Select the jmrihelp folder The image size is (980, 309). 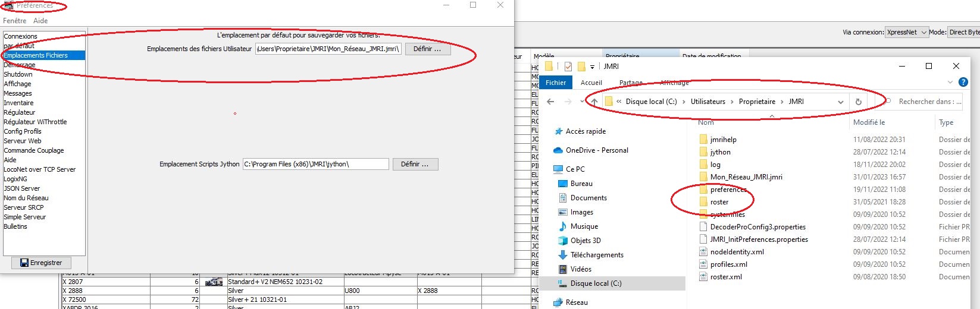(723, 140)
